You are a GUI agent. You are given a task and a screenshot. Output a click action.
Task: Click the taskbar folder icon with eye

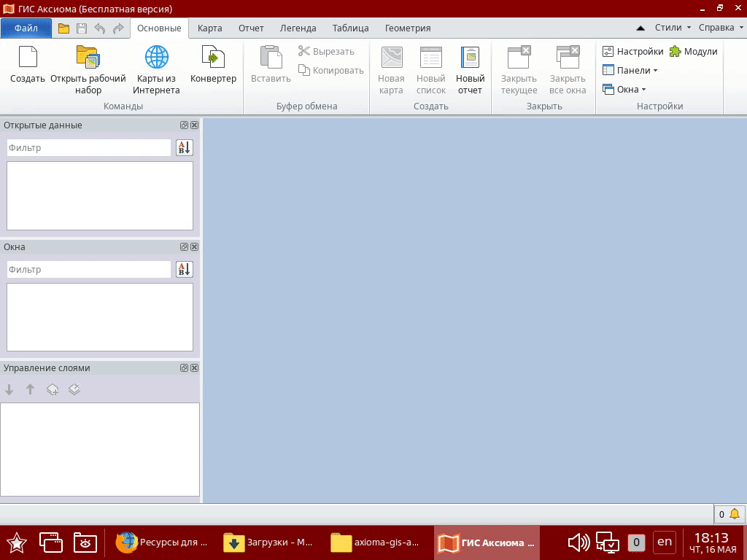(x=85, y=542)
